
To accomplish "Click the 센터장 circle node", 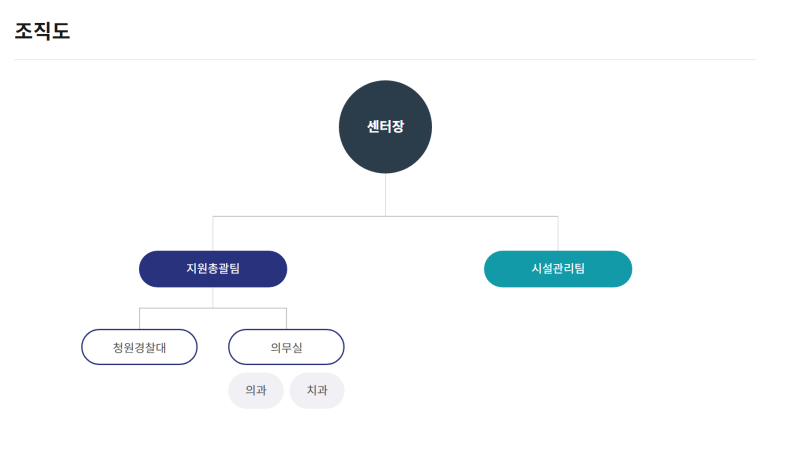I will point(385,127).
